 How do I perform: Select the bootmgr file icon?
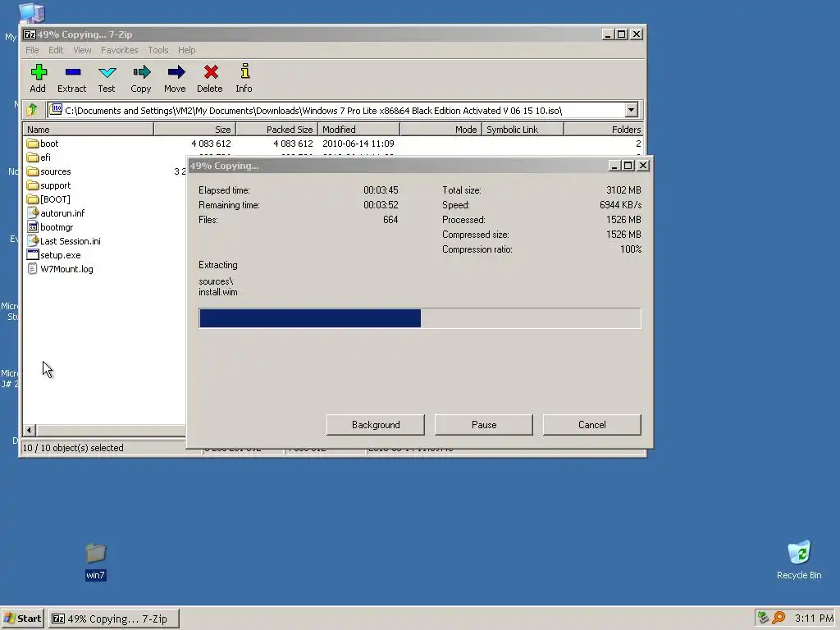33,227
